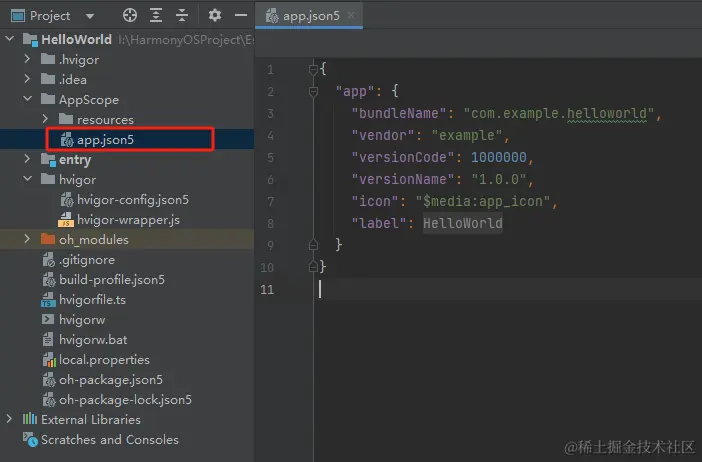
Task: Click the .gitignore file icon
Action: tap(48, 260)
